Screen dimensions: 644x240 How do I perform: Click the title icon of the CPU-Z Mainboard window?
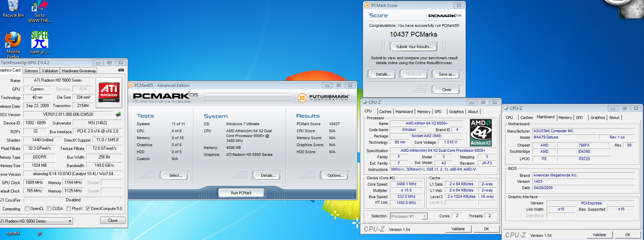coord(506,108)
